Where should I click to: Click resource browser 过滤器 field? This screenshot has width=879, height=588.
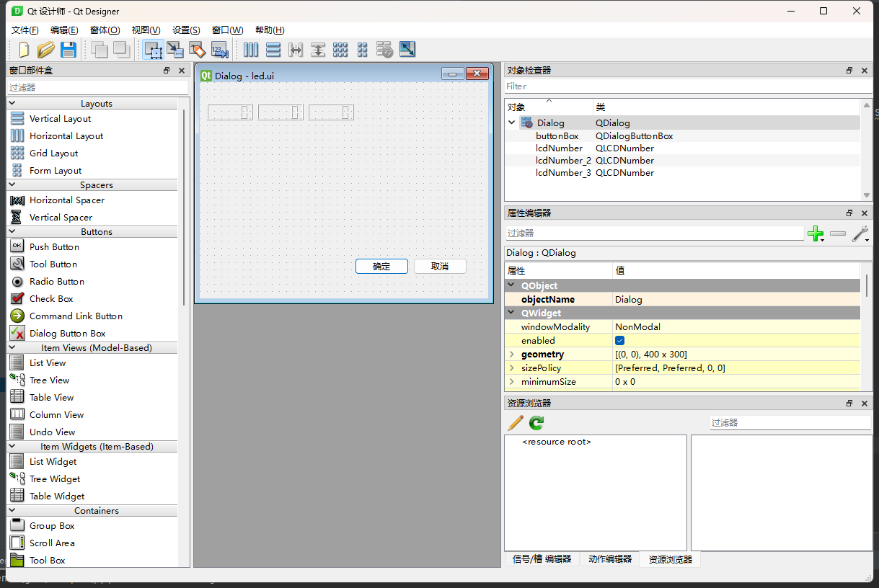tap(790, 423)
